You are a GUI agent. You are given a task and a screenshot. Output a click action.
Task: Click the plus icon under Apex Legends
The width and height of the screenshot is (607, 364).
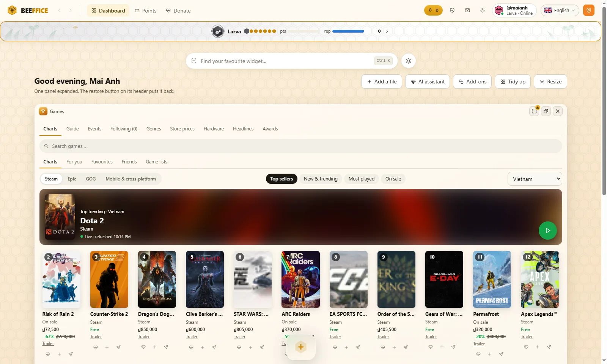(x=538, y=347)
